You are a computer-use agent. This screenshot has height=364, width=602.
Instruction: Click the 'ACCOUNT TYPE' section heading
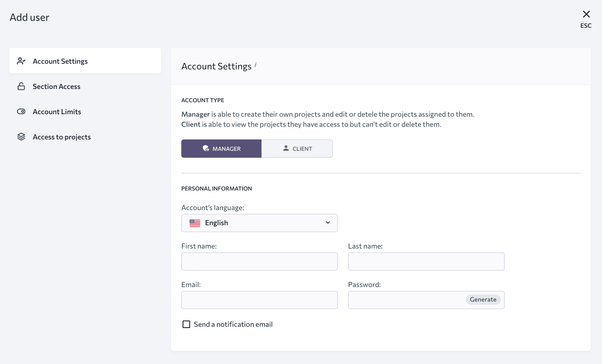(x=203, y=100)
